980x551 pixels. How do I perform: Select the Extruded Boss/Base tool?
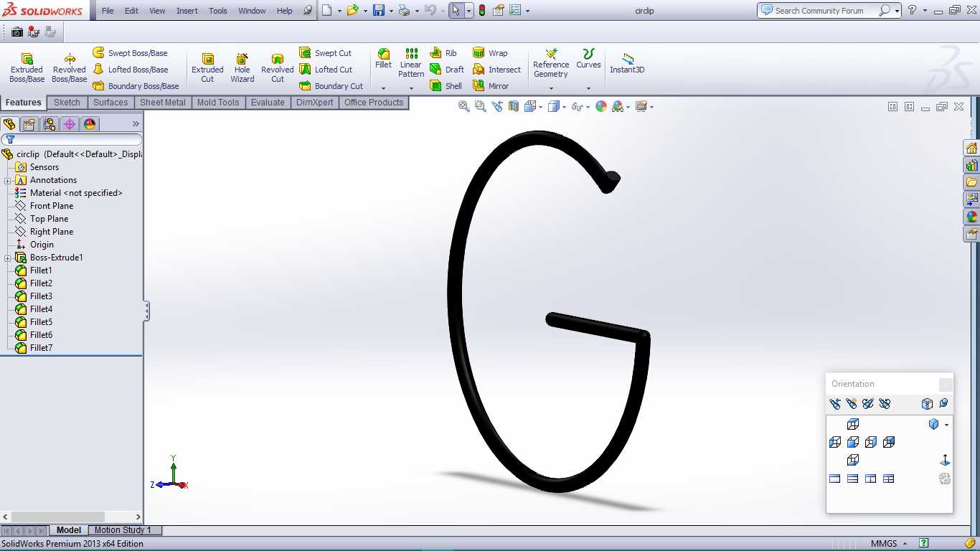tap(27, 68)
